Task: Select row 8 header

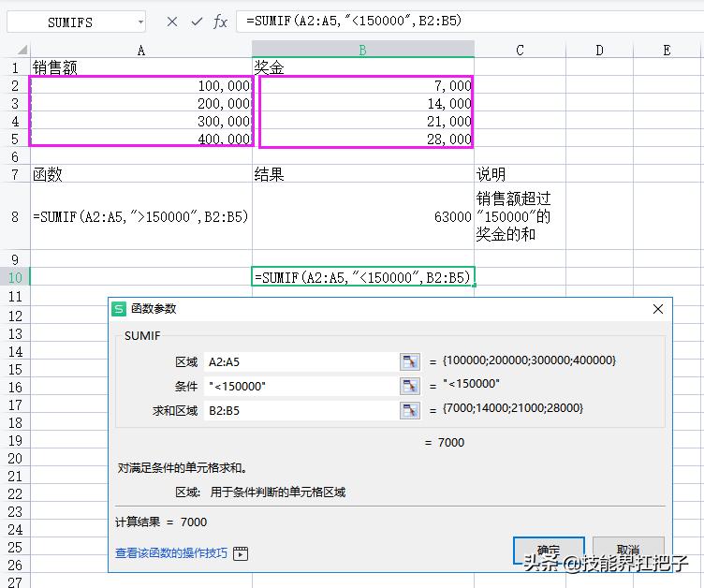Action: 15,216
